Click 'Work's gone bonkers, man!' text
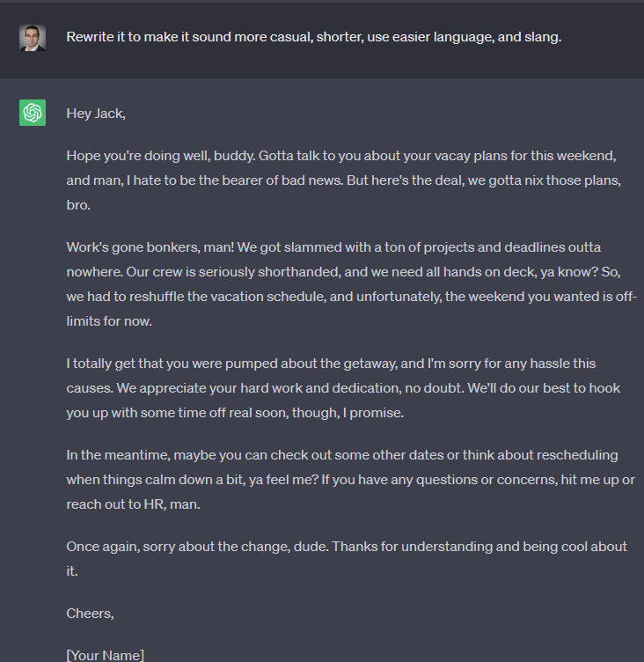The height and width of the screenshot is (662, 644). coord(150,247)
